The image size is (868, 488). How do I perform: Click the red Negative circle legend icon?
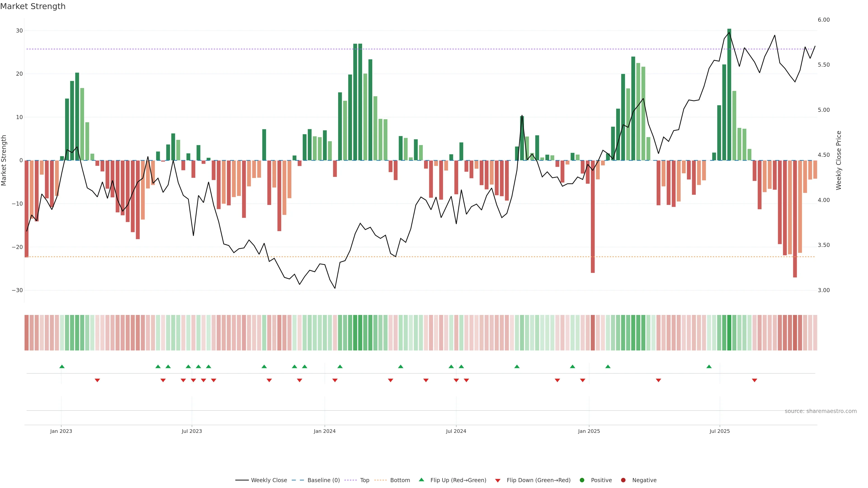(623, 480)
